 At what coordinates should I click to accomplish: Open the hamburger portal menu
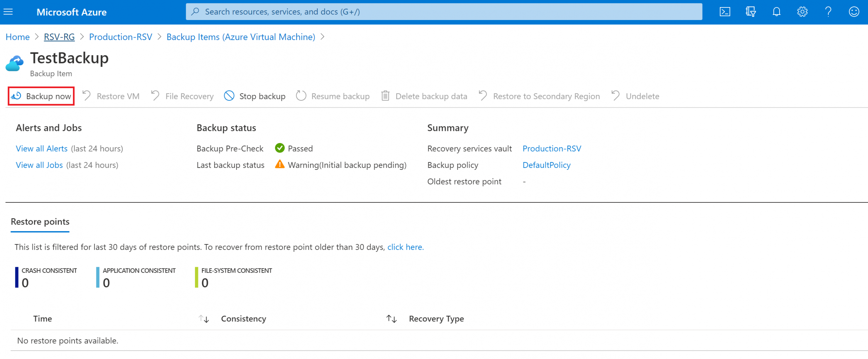[x=8, y=12]
